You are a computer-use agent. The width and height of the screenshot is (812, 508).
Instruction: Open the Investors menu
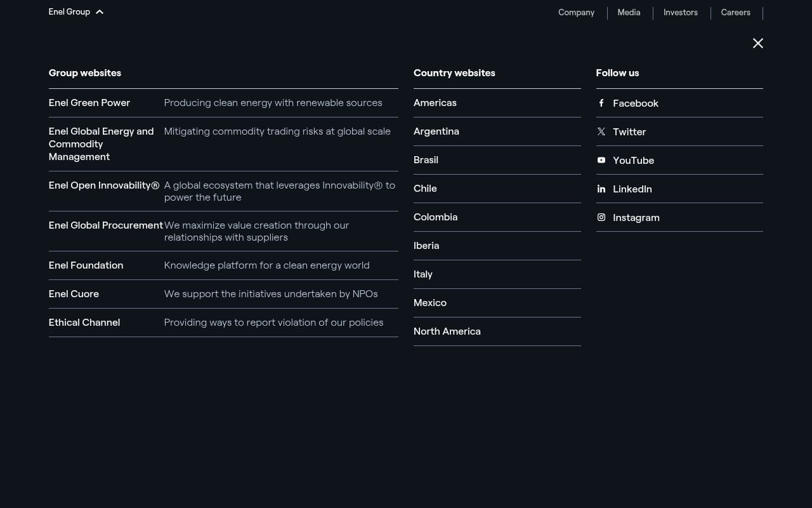coord(680,12)
